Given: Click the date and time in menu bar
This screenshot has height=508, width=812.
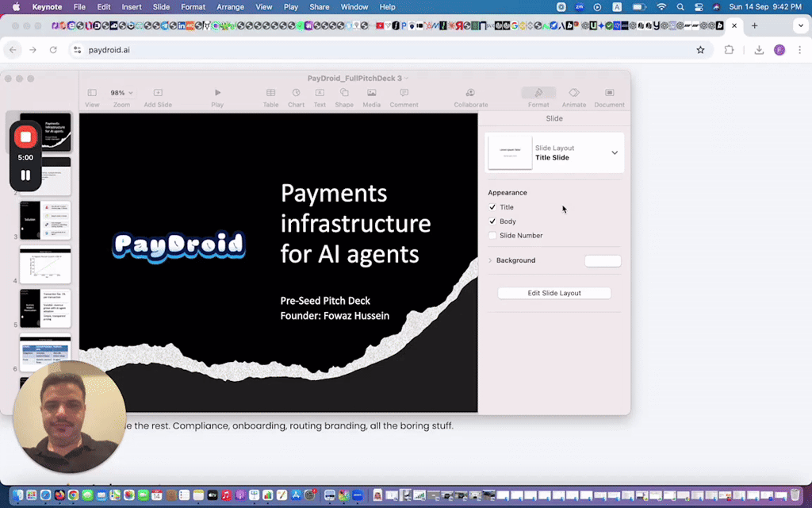Looking at the screenshot, I should click(765, 6).
